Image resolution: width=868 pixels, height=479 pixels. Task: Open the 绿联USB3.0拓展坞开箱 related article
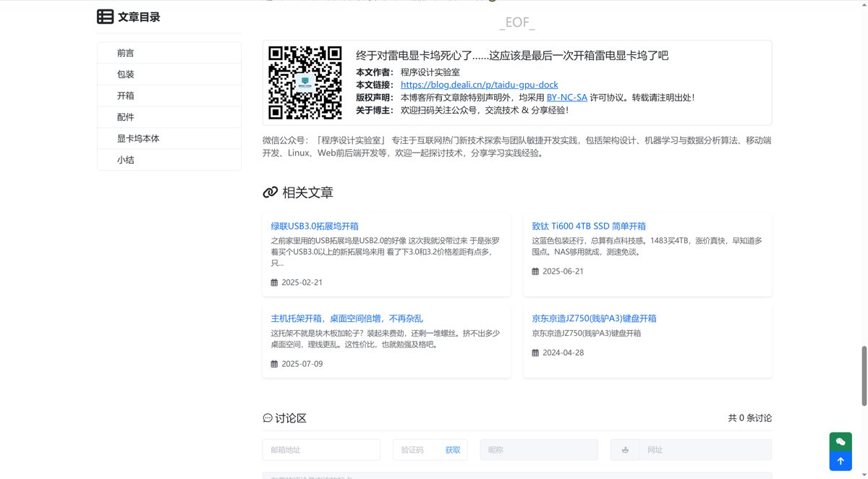[x=315, y=226]
